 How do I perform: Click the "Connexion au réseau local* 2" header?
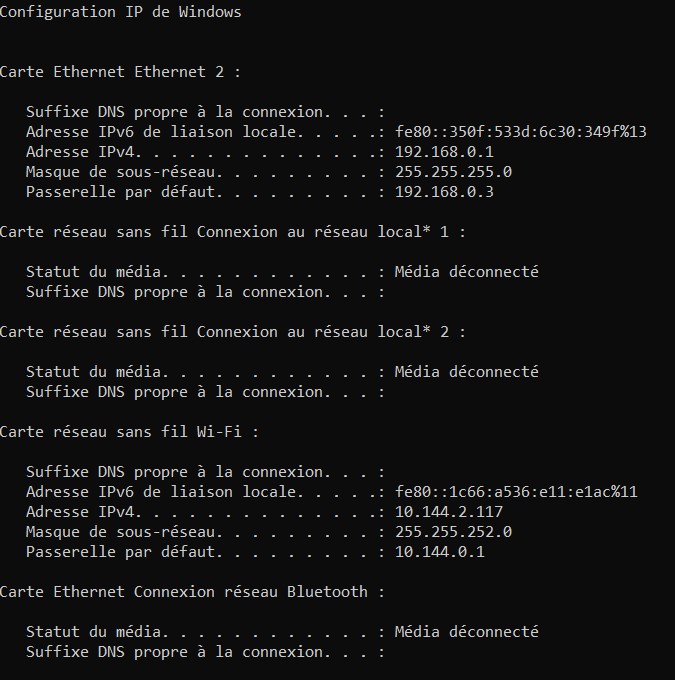(x=232, y=332)
